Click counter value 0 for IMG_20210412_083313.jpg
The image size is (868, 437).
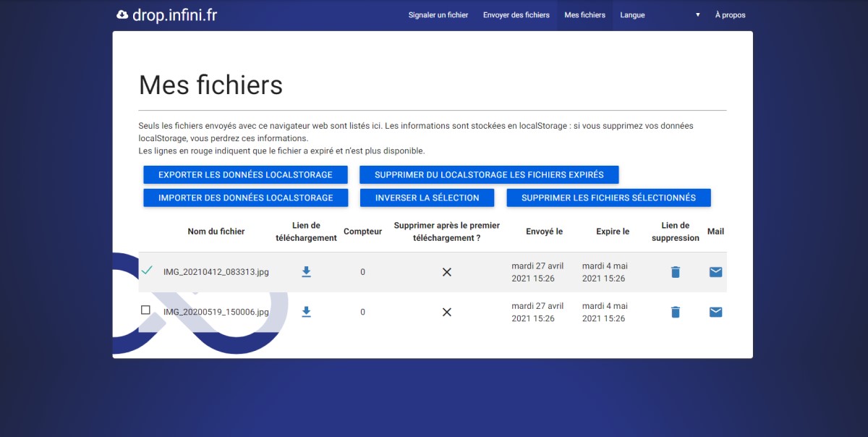tap(362, 272)
